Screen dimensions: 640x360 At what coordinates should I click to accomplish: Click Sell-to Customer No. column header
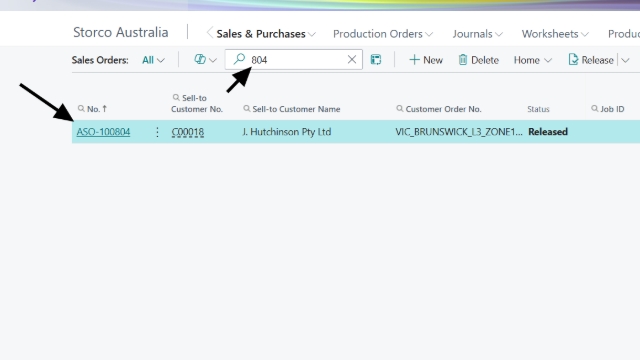tap(197, 103)
